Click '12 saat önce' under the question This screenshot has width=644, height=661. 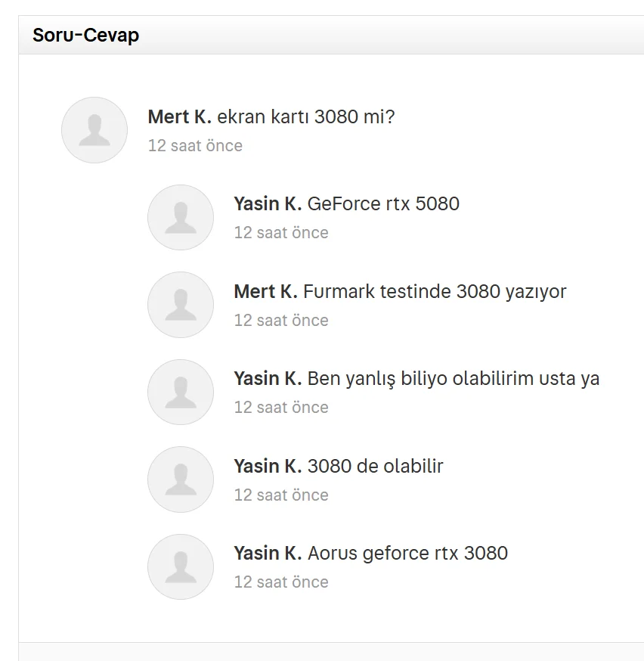tap(195, 146)
